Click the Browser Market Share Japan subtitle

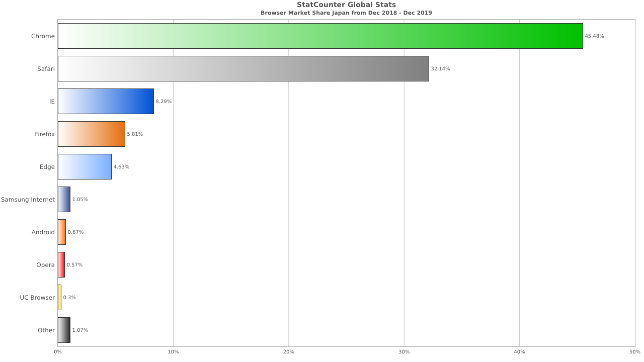(x=346, y=13)
